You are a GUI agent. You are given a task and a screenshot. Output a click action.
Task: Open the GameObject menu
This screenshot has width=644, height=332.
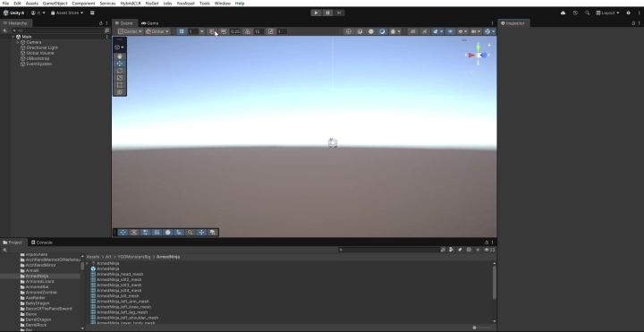[55, 4]
